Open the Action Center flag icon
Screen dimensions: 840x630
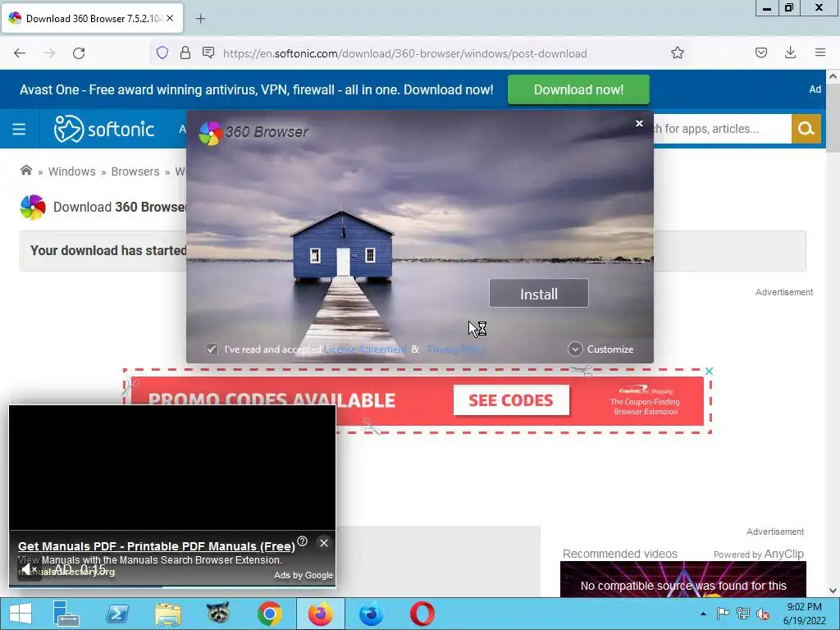pyautogui.click(x=723, y=614)
